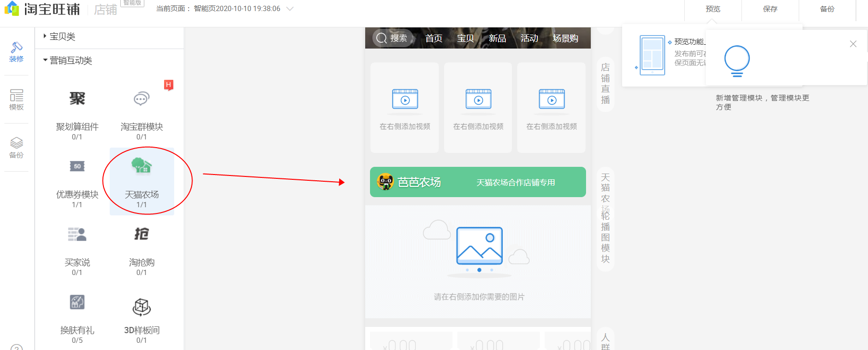The image size is (868, 350).
Task: Select the 换肤有礼 module icon
Action: coord(77,302)
